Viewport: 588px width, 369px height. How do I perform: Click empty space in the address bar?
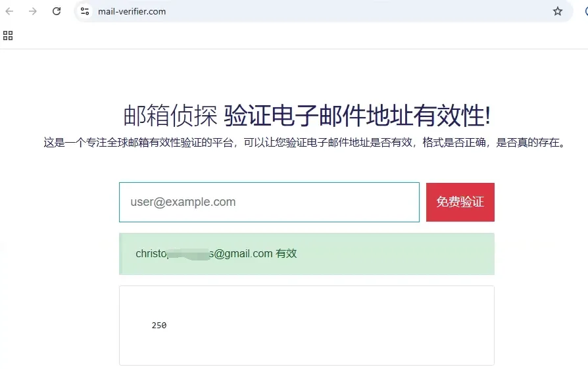(x=356, y=11)
